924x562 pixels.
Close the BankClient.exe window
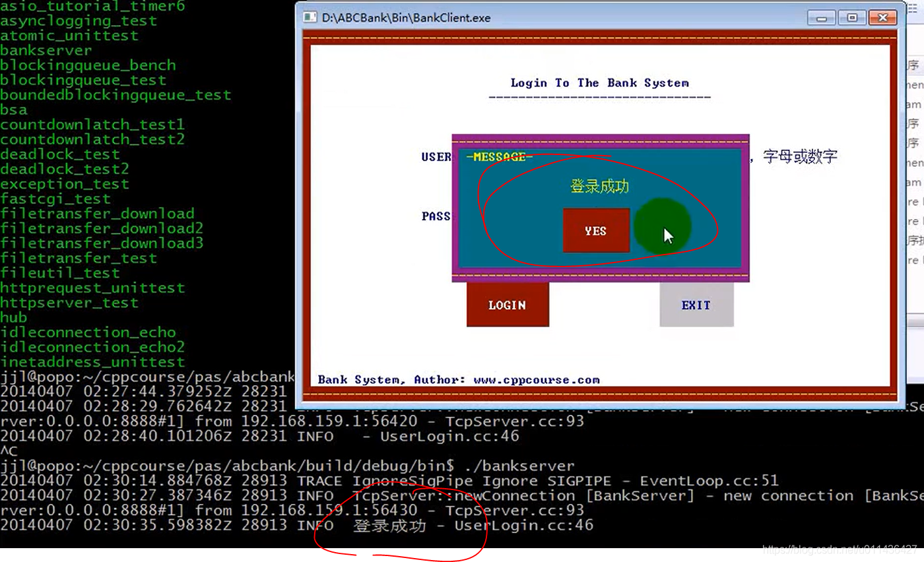tap(882, 18)
